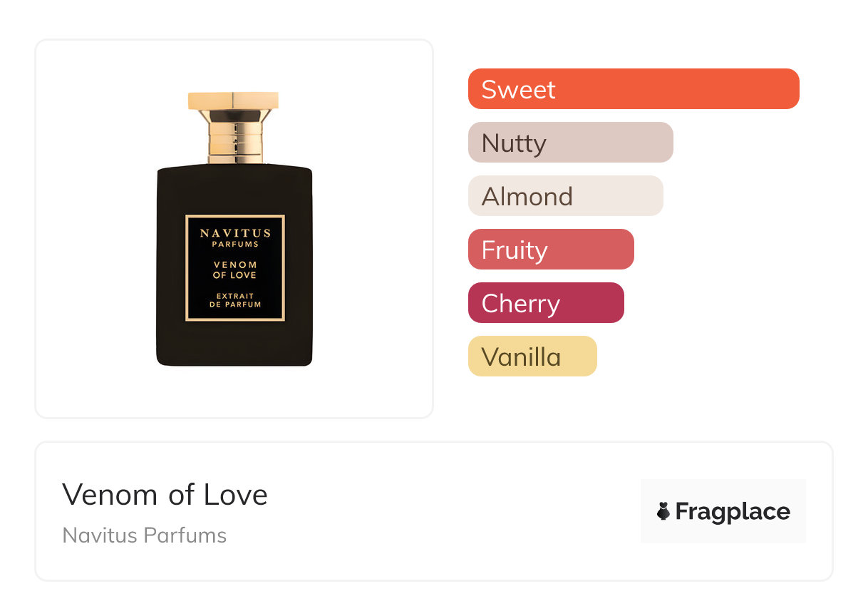The height and width of the screenshot is (616, 868).
Task: Choose the Almond accord bar
Action: (x=565, y=196)
